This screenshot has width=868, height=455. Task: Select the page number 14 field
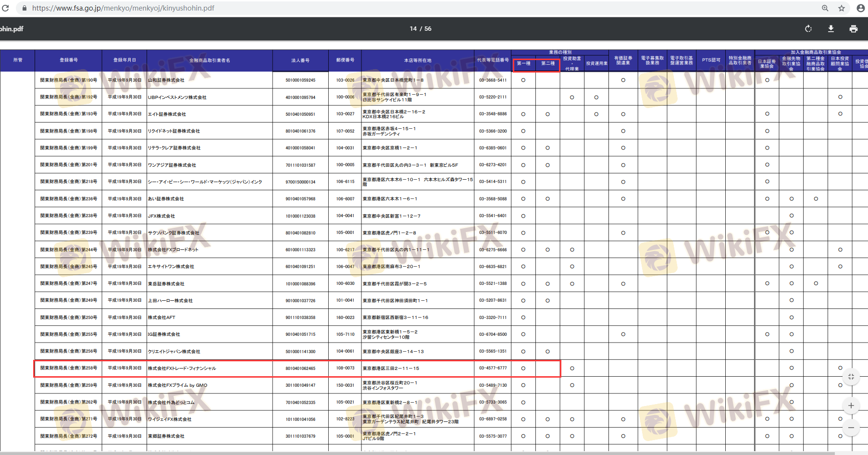(413, 29)
